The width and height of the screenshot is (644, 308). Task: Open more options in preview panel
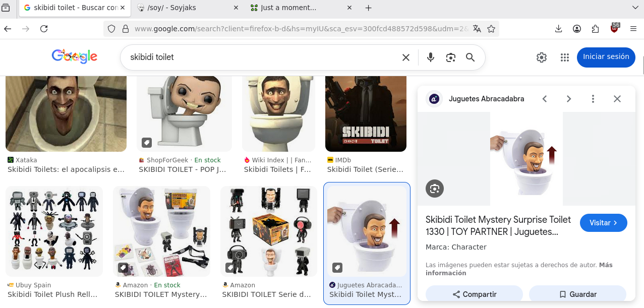click(x=593, y=99)
